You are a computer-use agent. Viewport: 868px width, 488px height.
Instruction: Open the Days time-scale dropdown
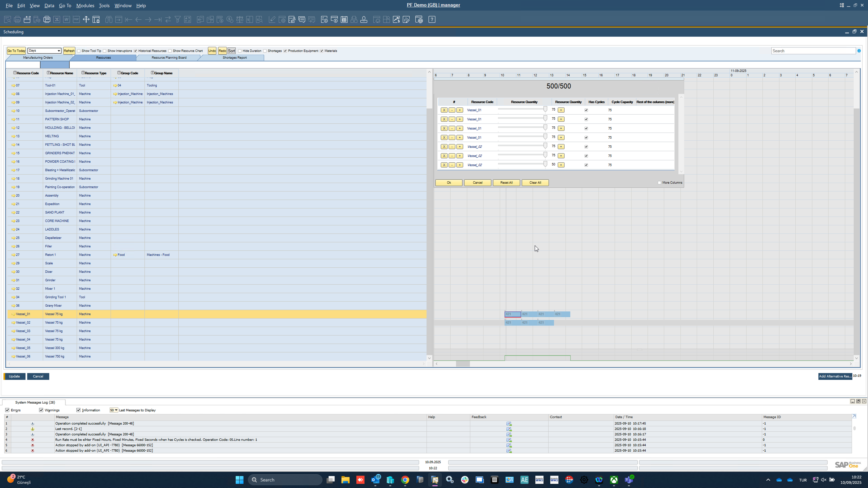coord(59,51)
